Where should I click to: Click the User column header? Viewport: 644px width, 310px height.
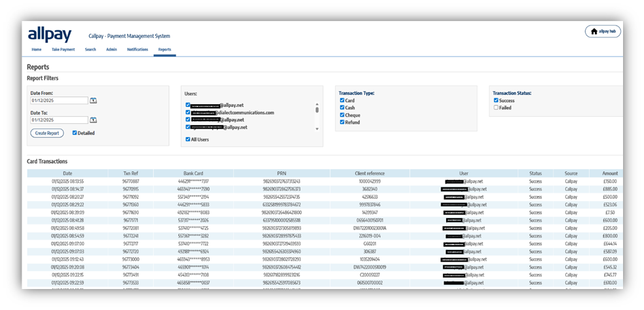coord(464,174)
